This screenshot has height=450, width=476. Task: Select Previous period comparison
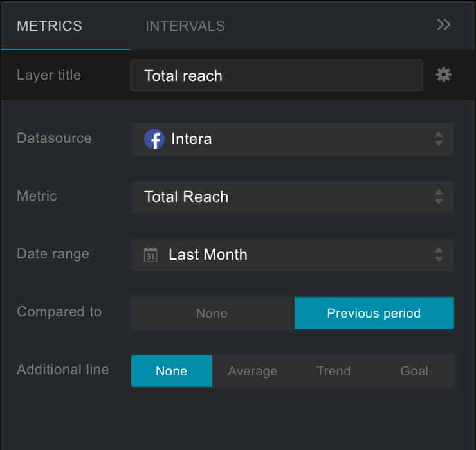374,313
